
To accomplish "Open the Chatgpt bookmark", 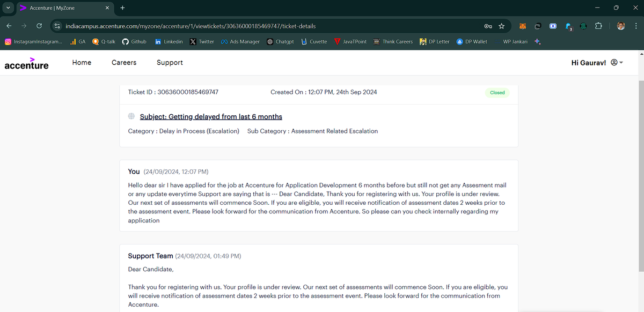I will tap(280, 41).
